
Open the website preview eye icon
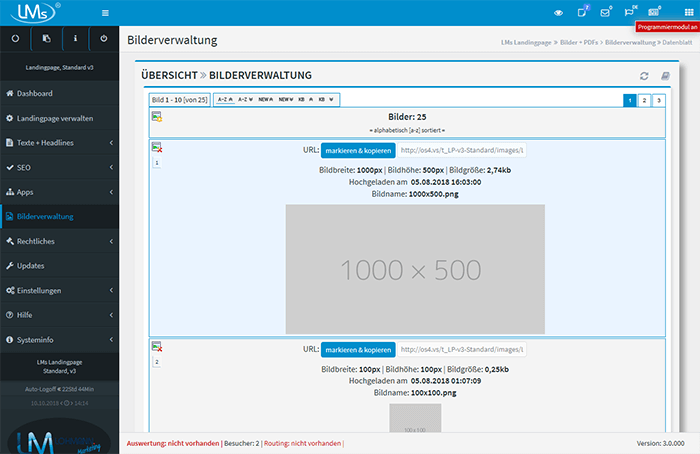pos(558,12)
